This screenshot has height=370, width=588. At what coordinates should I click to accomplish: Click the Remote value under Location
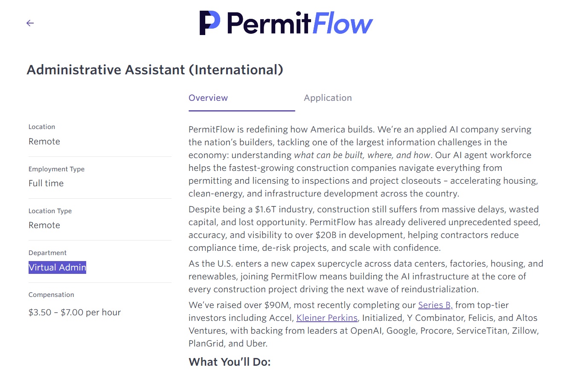coord(44,141)
